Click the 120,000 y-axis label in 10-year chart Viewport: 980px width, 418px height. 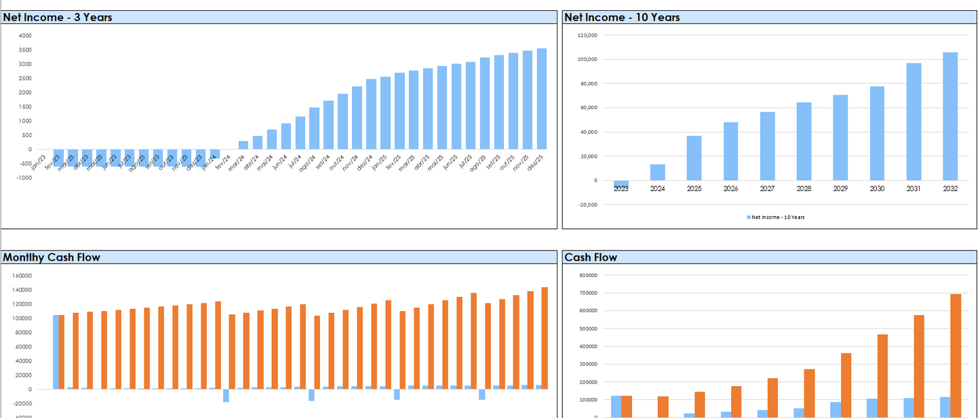coord(587,35)
